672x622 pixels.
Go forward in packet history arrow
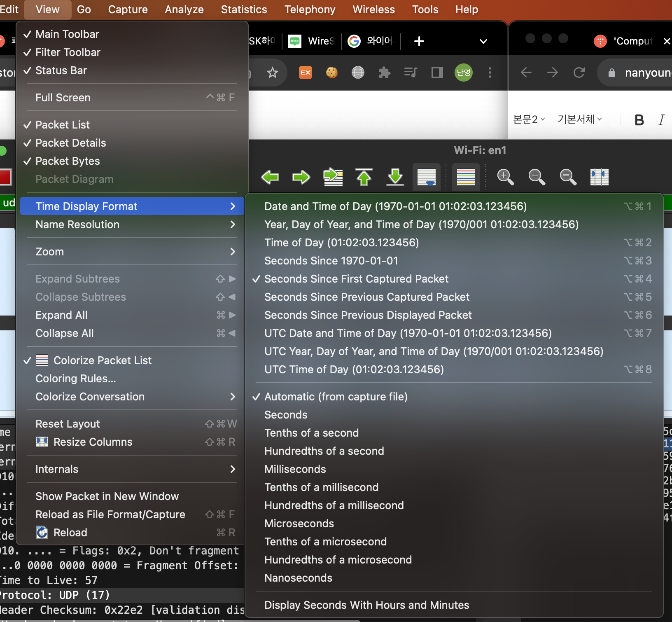coord(301,177)
